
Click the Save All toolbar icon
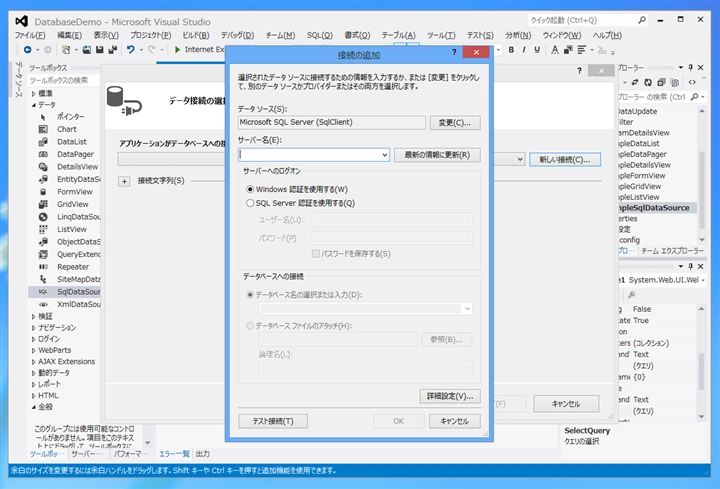112,50
